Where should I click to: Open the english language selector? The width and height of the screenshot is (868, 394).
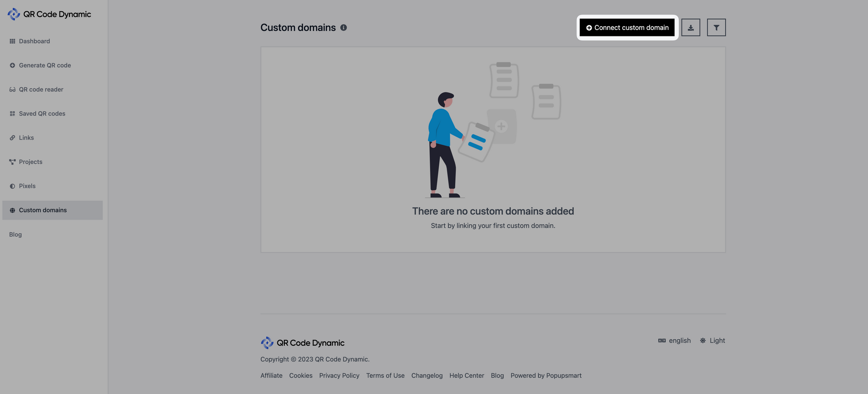674,341
